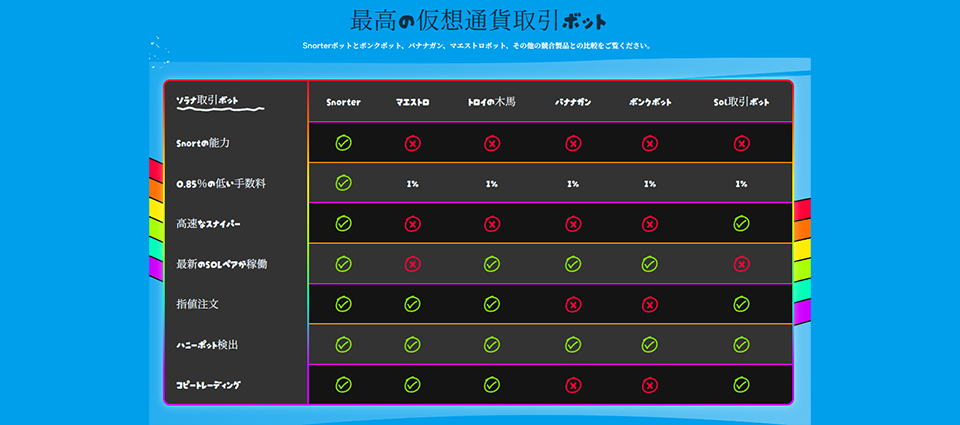Click ボンクボット's red X for 指値注文
Screen dimensions: 960x425
tap(650, 304)
